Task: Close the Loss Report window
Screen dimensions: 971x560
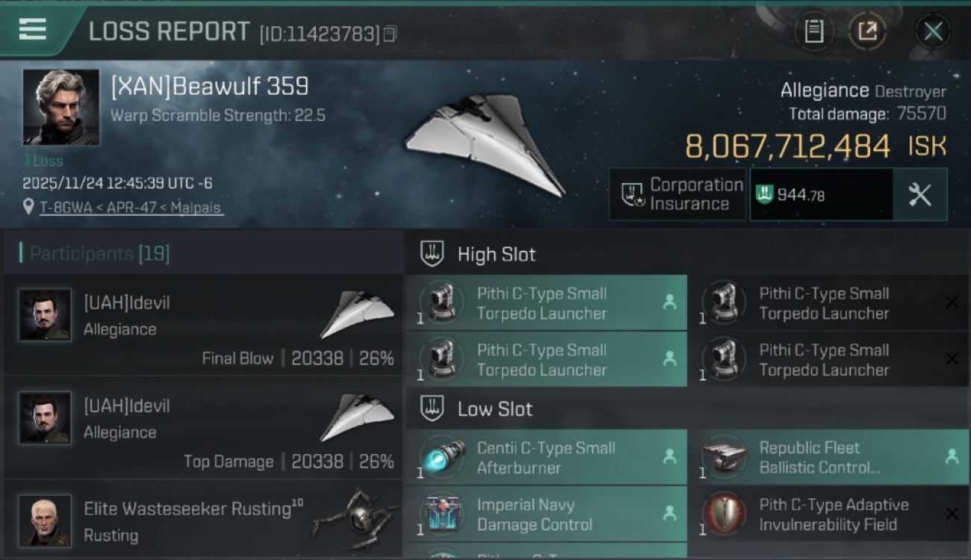Action: (933, 31)
